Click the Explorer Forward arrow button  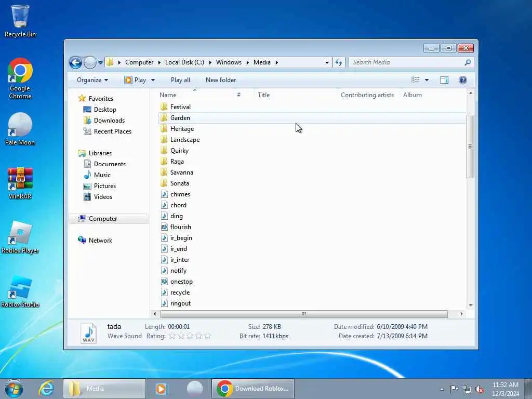90,62
